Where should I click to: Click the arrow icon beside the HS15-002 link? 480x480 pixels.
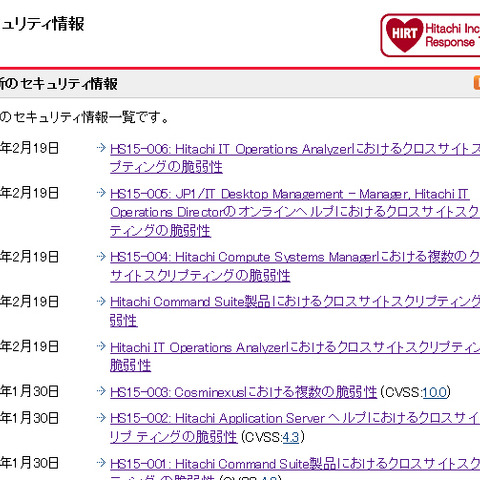(x=101, y=417)
